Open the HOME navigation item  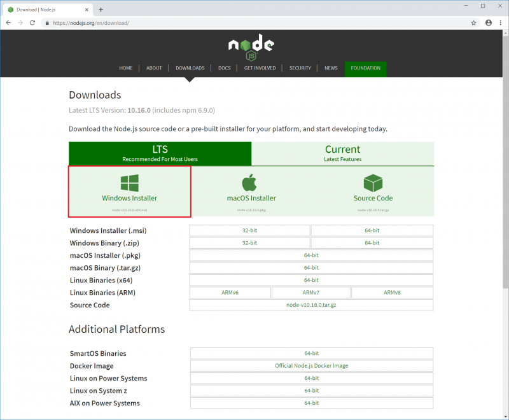click(125, 68)
